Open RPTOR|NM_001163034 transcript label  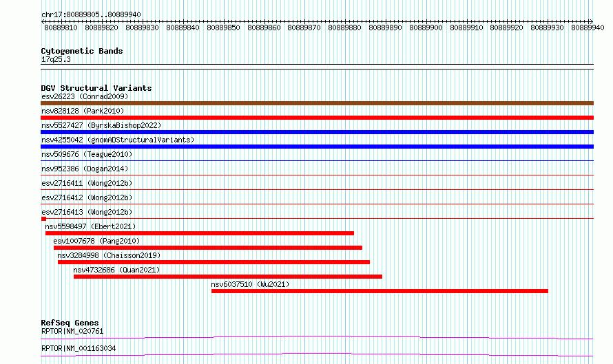pos(79,348)
